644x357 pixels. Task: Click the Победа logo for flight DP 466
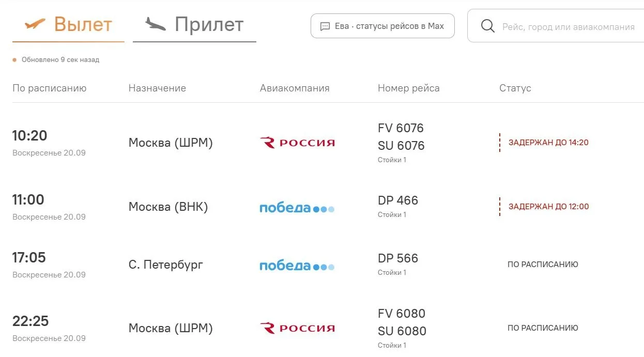(x=297, y=208)
